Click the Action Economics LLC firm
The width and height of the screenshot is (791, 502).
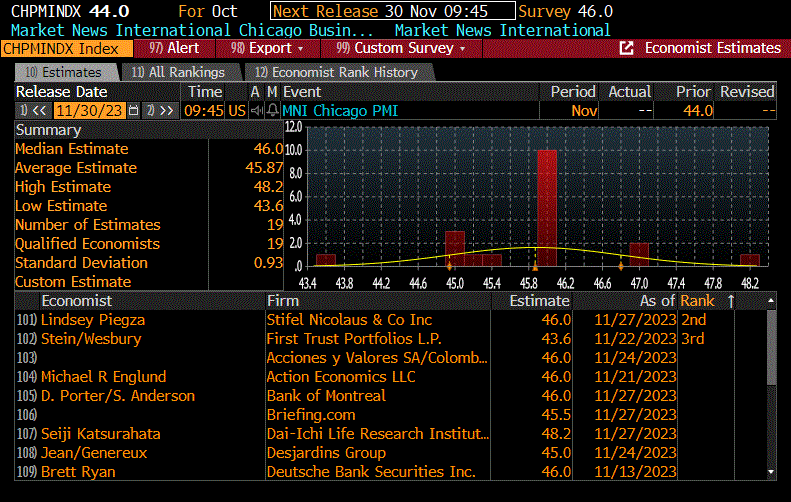[341, 377]
